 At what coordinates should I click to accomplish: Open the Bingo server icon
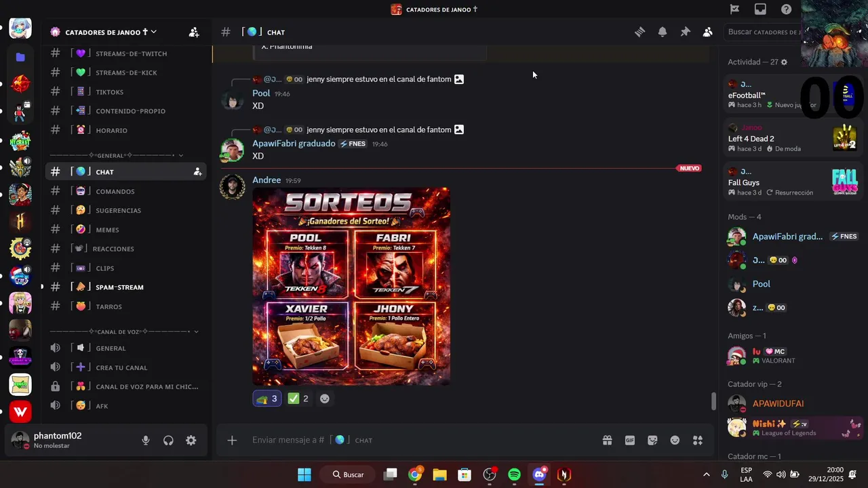[x=20, y=385]
